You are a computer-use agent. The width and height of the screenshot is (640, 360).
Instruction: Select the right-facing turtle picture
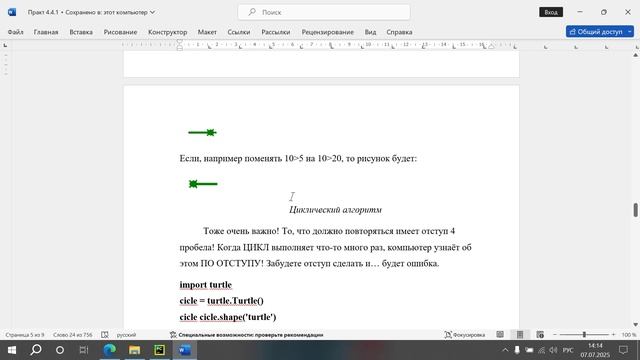[x=202, y=132]
